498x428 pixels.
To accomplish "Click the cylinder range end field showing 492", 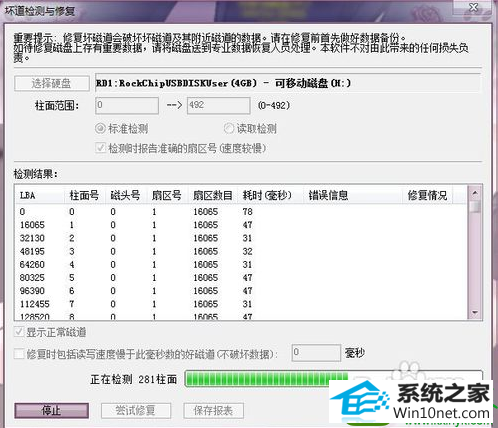I will coord(218,105).
